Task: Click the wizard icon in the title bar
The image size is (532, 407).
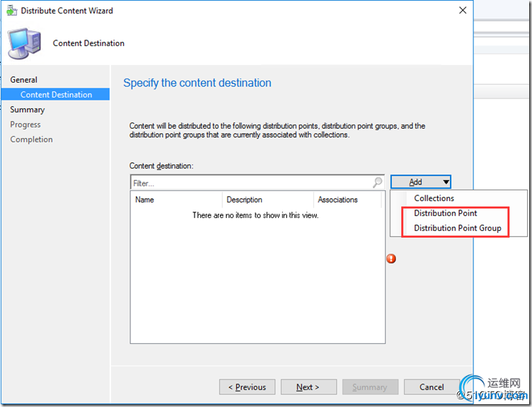Action: [12, 11]
